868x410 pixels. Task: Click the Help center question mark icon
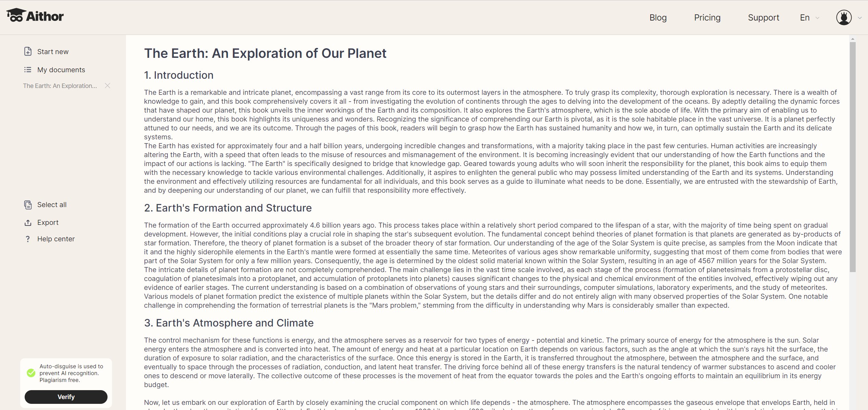click(x=28, y=239)
